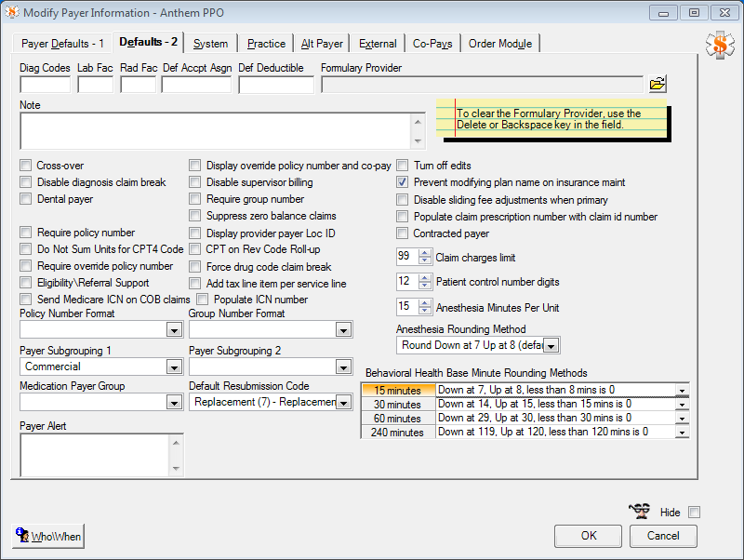Go to the Co-Pays tab
744x560 pixels.
click(432, 44)
